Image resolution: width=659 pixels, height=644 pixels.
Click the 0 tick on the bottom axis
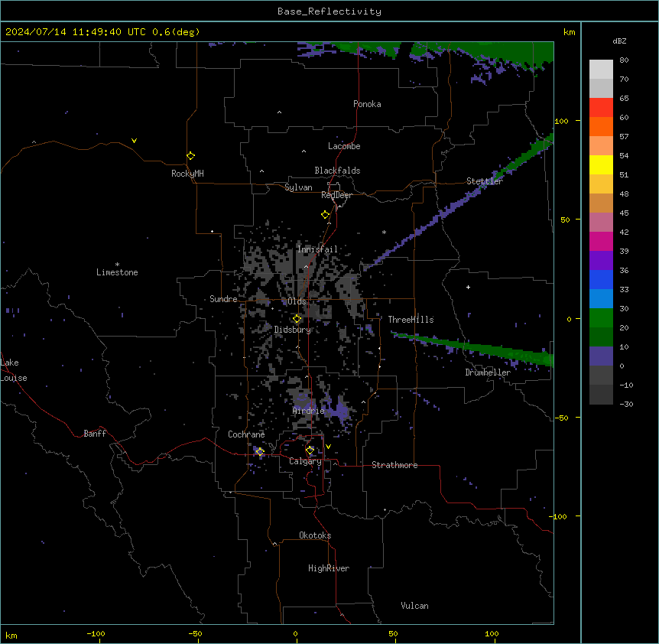tap(295, 633)
